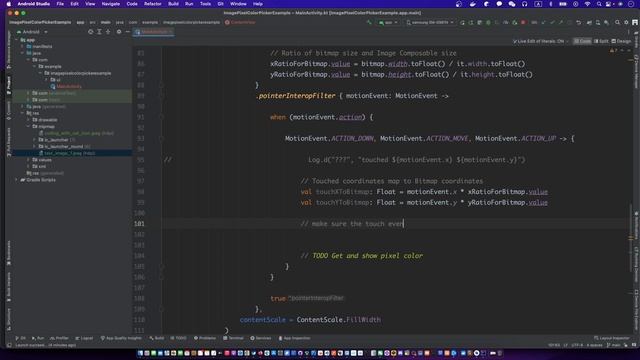Open the Logcat tool window
640x360 pixels.
84,338
